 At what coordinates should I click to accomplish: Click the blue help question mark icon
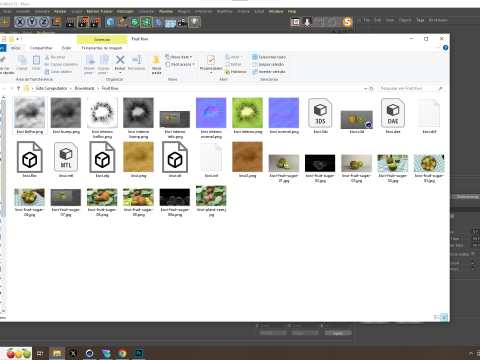point(445,48)
